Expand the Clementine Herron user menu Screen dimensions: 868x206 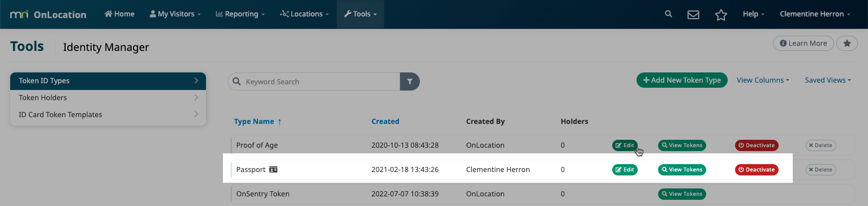815,14
